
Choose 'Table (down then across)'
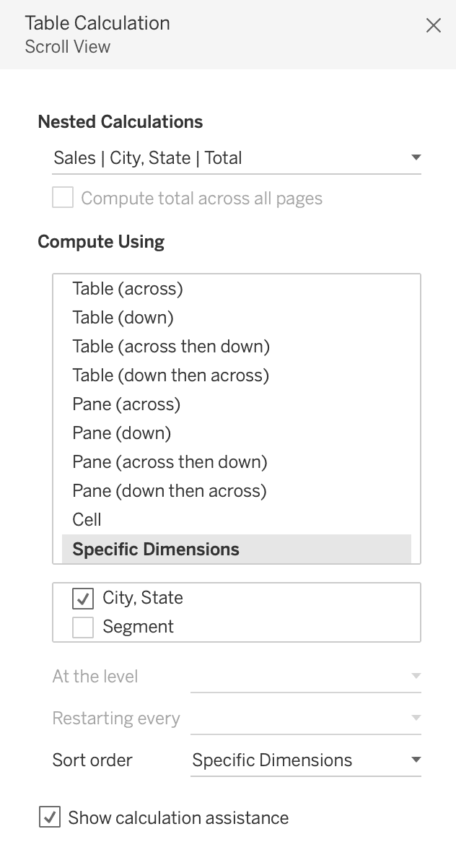(x=170, y=375)
